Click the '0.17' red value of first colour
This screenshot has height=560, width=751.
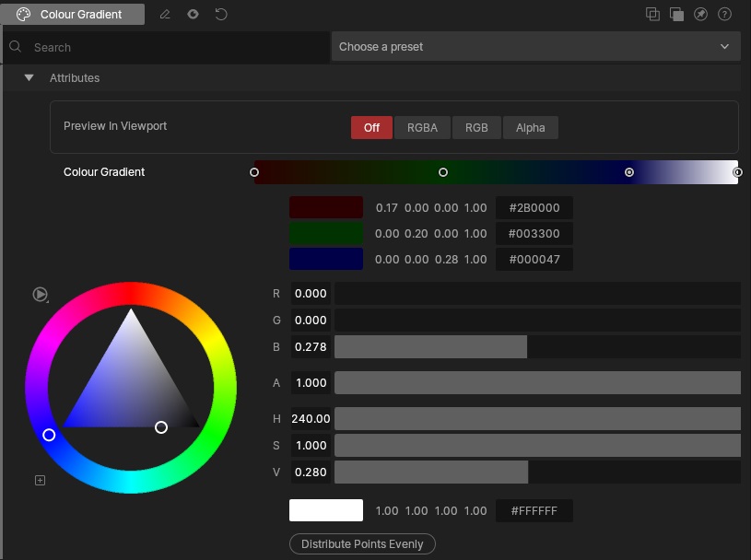point(386,208)
